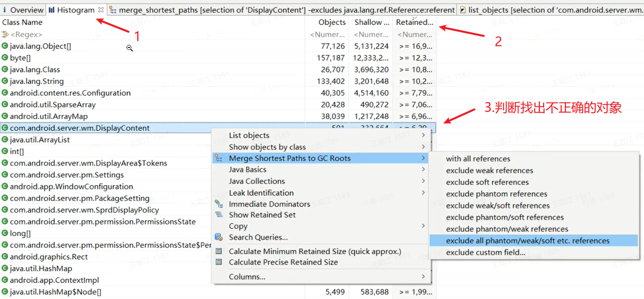Screen dimensions: 644x299
Task: Select 'exclude phantom references' option
Action: tap(534, 194)
